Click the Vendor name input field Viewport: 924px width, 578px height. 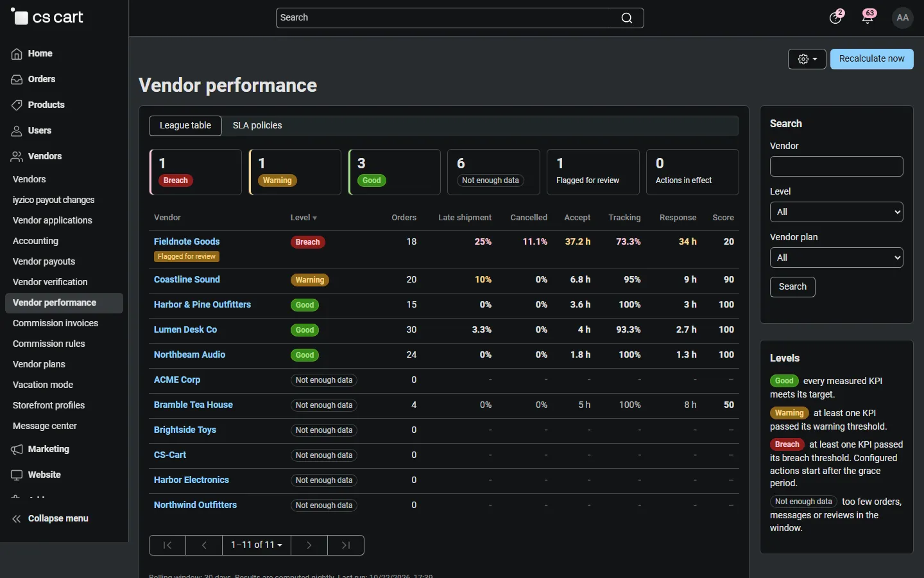tap(837, 166)
